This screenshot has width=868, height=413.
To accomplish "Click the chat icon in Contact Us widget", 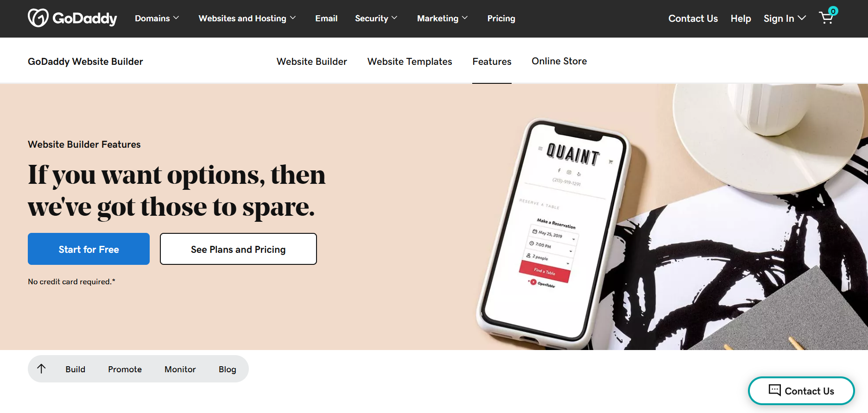I will 774,390.
